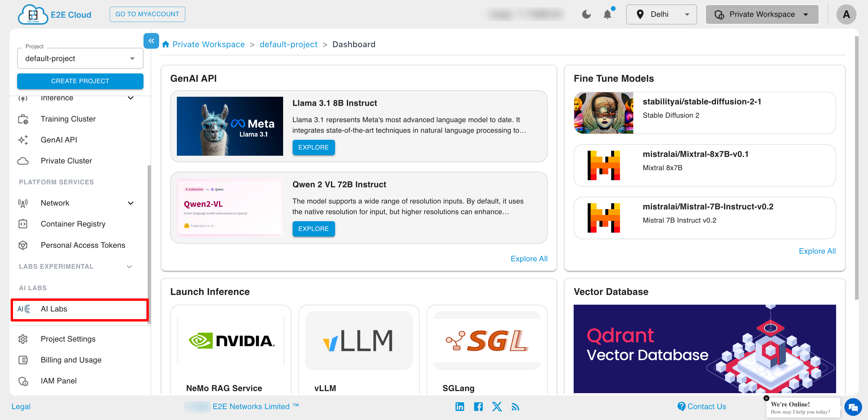Click the Project Settings gear icon
Screen dimensions: 868x420
click(x=23, y=339)
